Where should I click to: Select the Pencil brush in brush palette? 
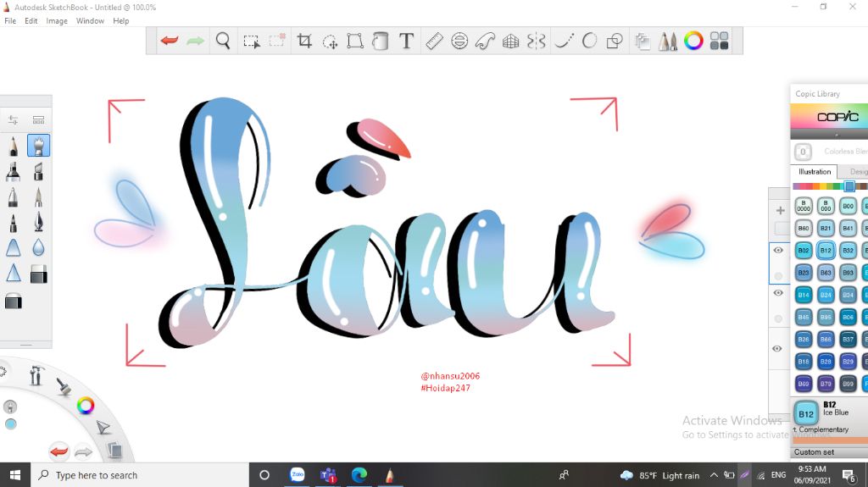pos(14,146)
